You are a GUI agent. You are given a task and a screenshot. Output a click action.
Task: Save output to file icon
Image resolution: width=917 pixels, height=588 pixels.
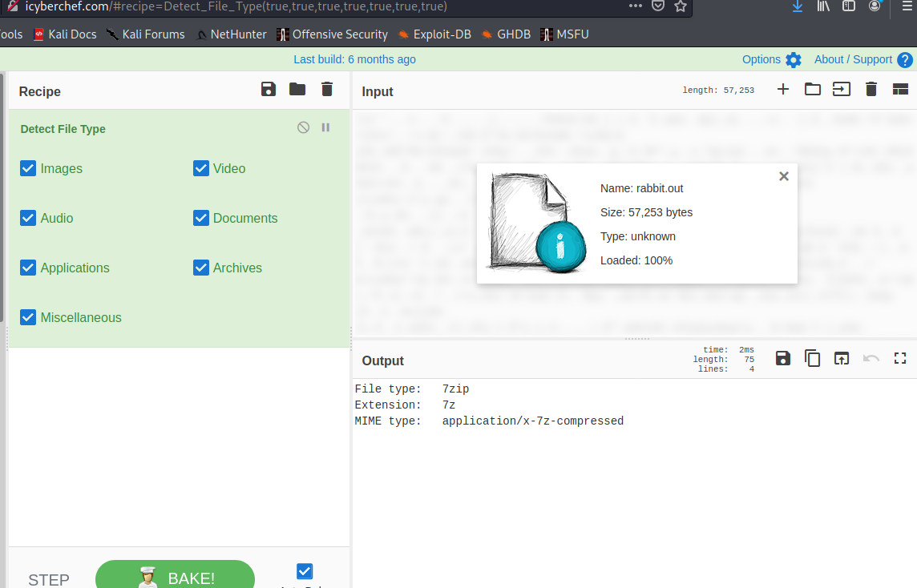click(783, 359)
